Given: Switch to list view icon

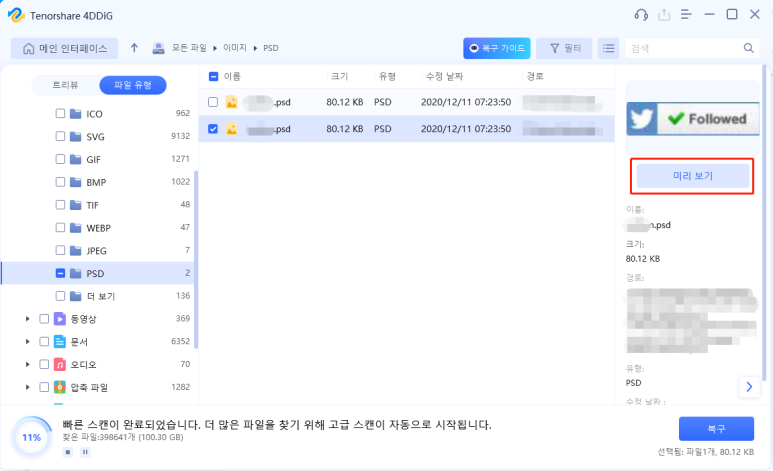Looking at the screenshot, I should click(x=608, y=48).
